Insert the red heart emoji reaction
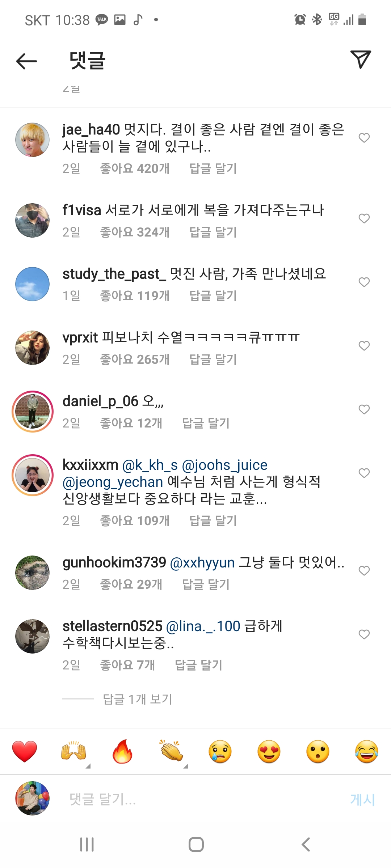The height and width of the screenshot is (868, 391). pos(25,751)
